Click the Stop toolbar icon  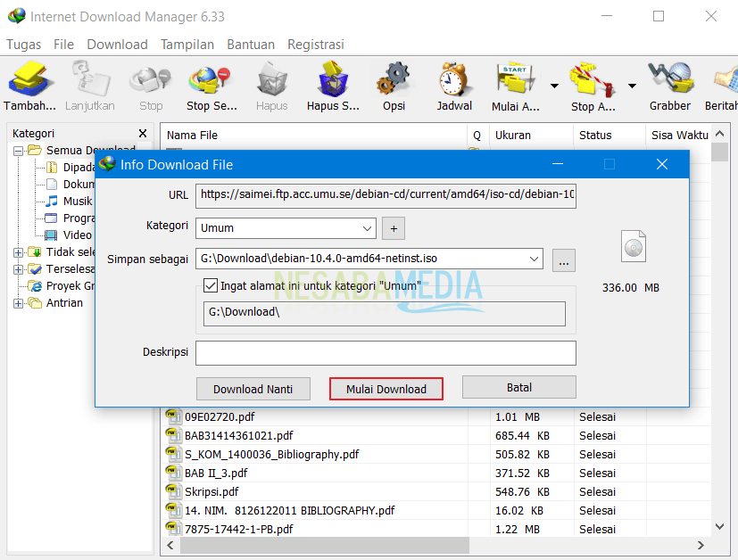[x=151, y=79]
